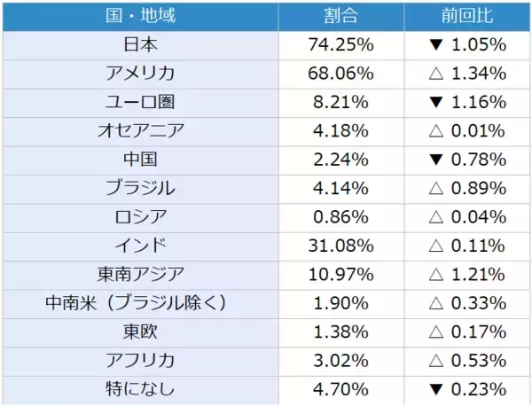Click the 中南米(ブラジル除く) cell
This screenshot has width=532, height=406.
pos(141,302)
